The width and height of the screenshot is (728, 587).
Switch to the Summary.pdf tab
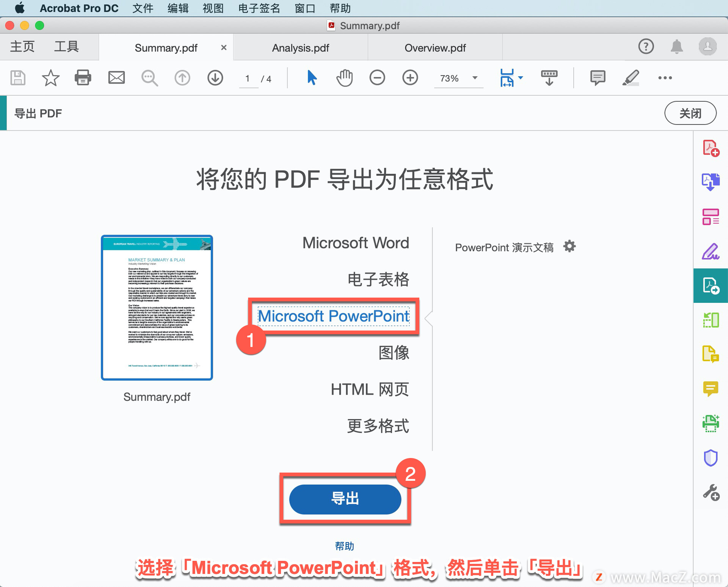click(166, 48)
